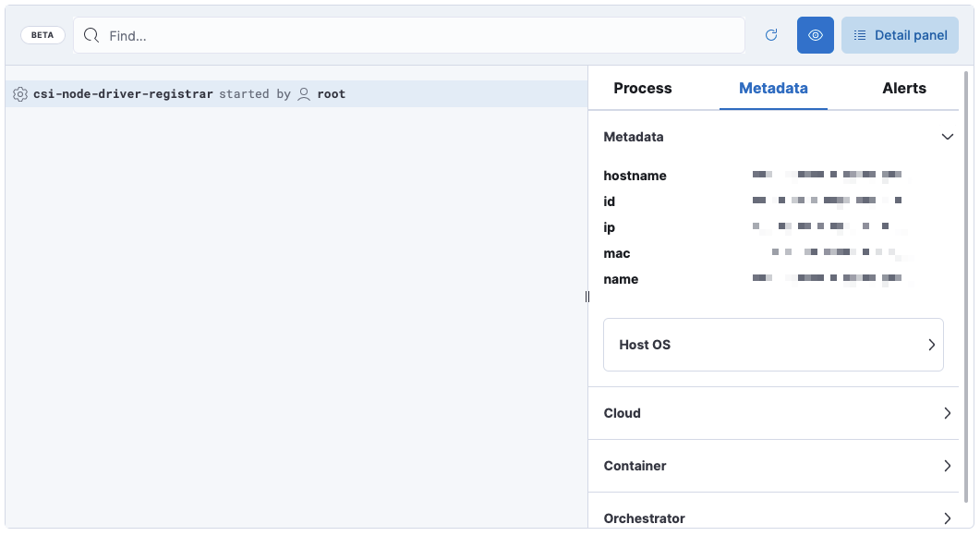Open the Detail panel
Viewport: 980px width, 536px height.
coord(900,34)
